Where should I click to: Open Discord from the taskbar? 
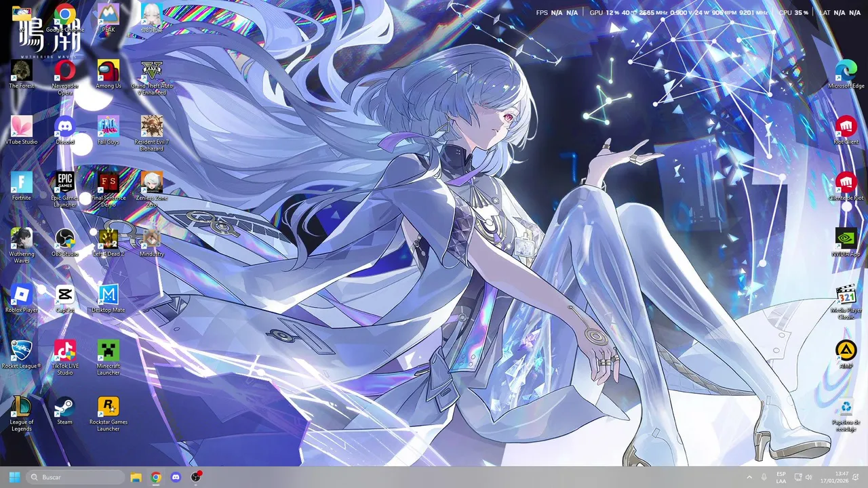(x=176, y=477)
